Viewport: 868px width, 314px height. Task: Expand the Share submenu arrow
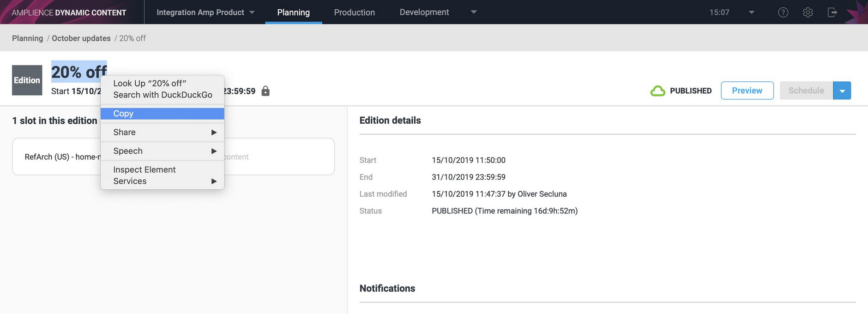coord(214,133)
